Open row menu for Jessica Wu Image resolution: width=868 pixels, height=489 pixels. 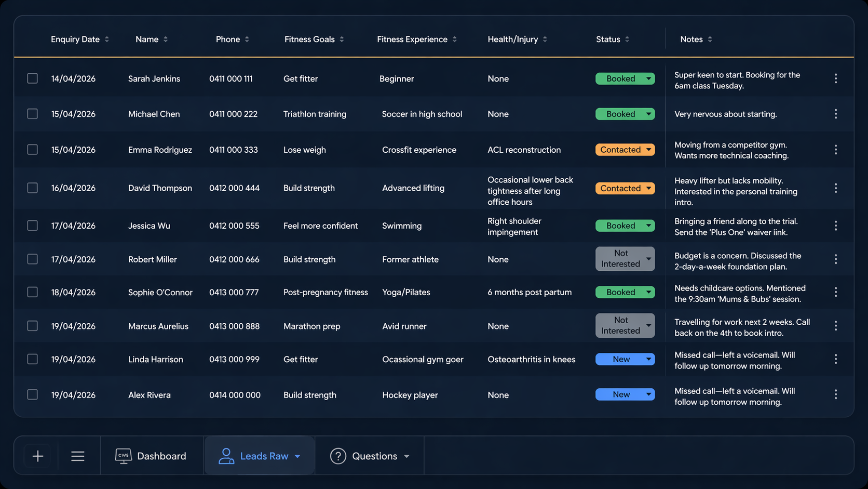click(x=835, y=226)
